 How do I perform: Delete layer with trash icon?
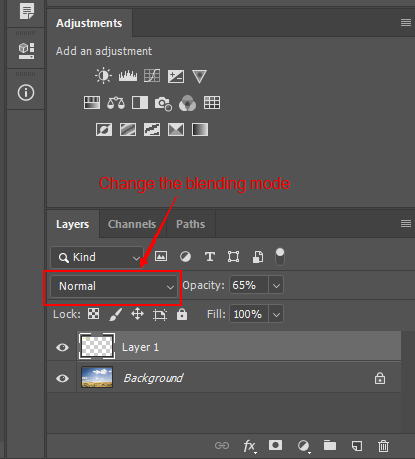tap(383, 446)
